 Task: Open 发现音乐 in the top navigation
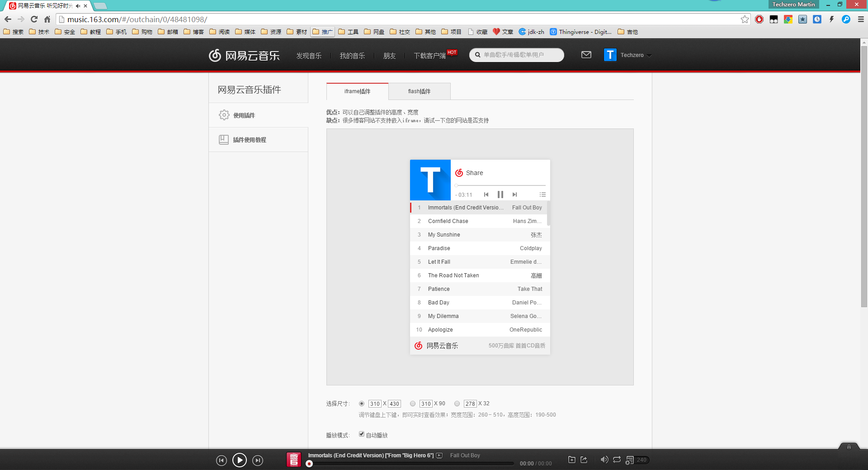pos(309,56)
